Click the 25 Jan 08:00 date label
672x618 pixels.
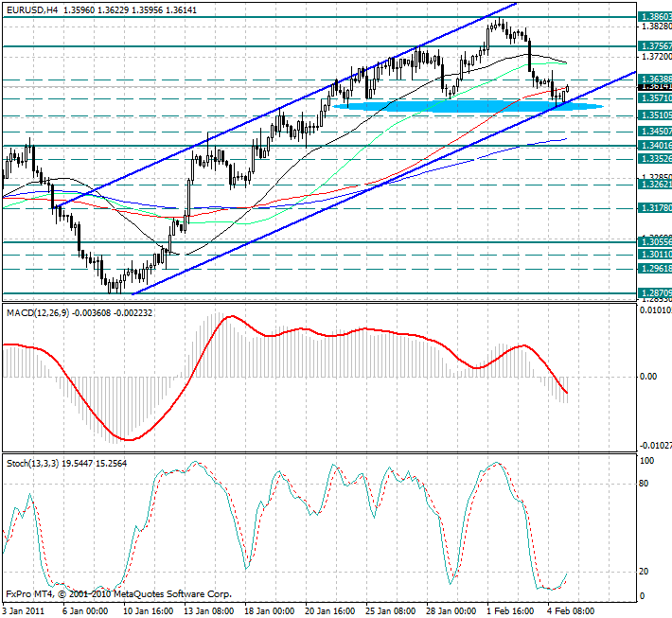pos(391,610)
